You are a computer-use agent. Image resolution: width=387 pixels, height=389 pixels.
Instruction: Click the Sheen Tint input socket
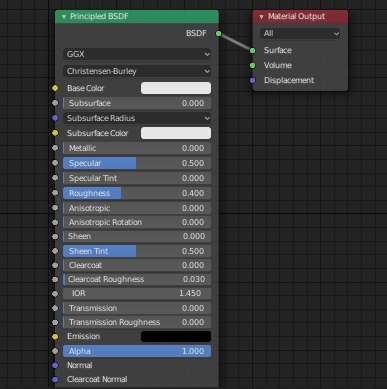tap(55, 251)
